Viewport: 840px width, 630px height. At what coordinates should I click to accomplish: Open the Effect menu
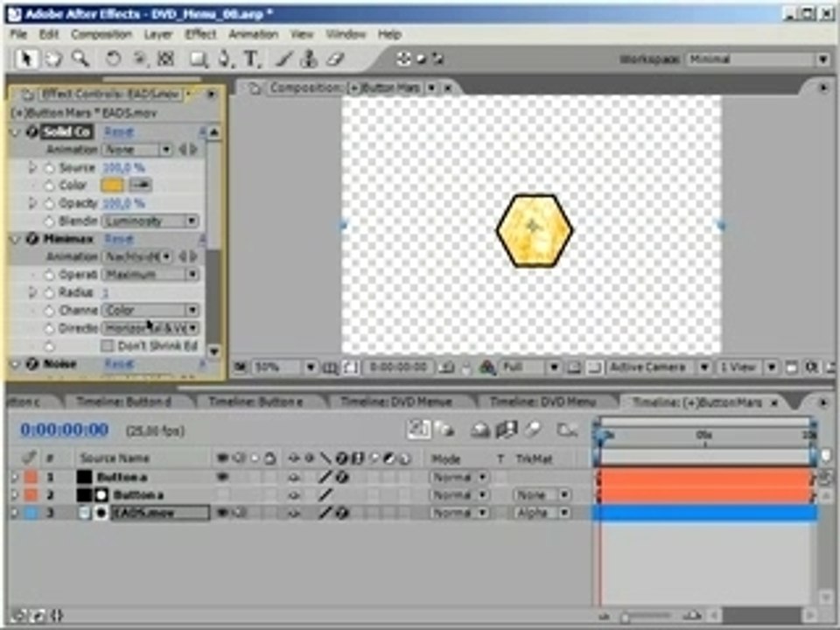(200, 34)
